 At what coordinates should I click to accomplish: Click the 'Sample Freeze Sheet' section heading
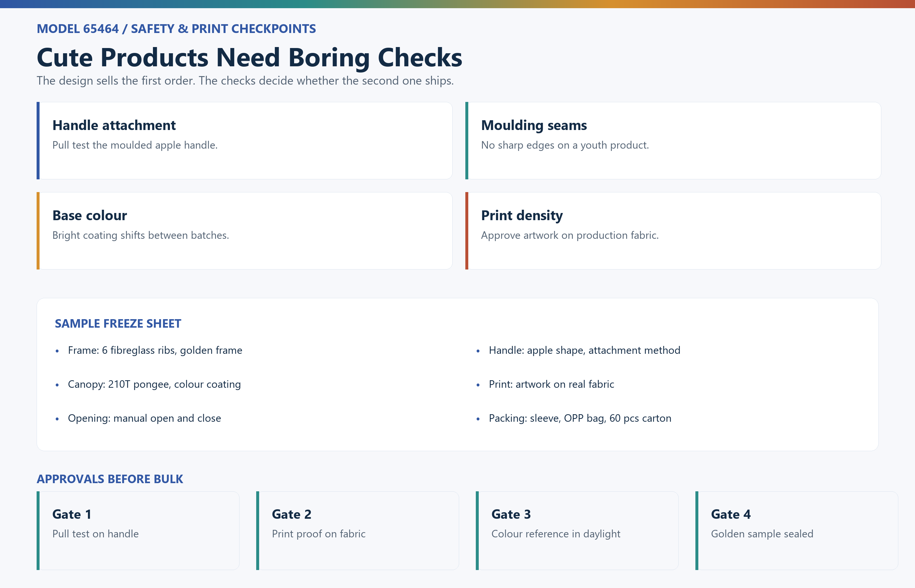[x=118, y=323]
